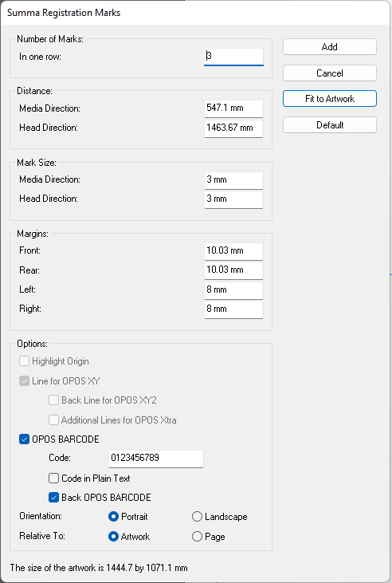
Task: Edit Mark Size Media Direction field
Action: (x=233, y=180)
